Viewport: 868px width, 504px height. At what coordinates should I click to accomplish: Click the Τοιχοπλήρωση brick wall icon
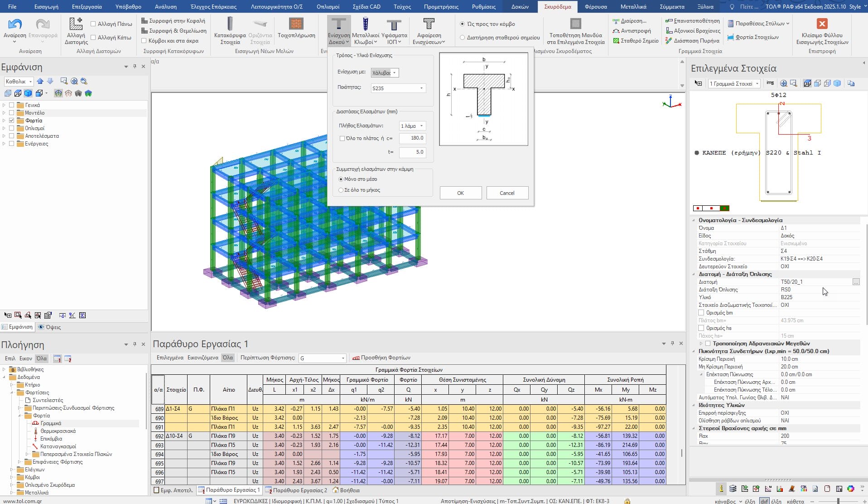[296, 24]
